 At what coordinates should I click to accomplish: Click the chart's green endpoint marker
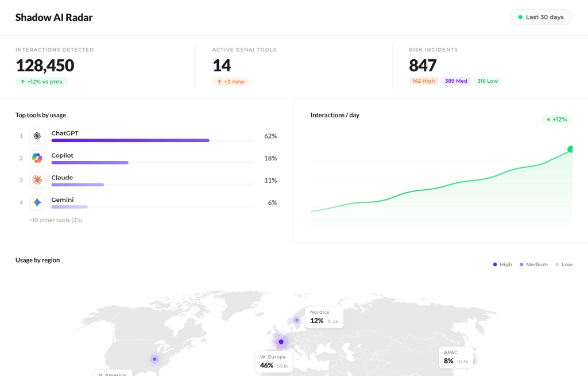(x=571, y=149)
